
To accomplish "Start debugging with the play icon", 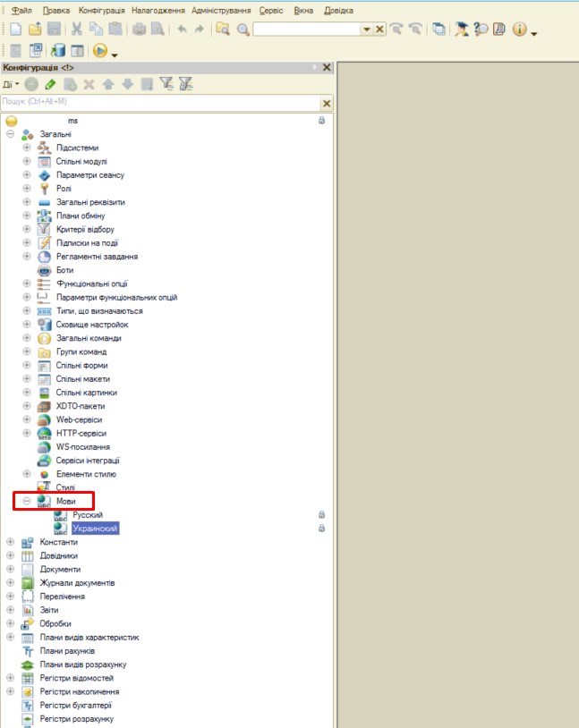I will pos(100,50).
